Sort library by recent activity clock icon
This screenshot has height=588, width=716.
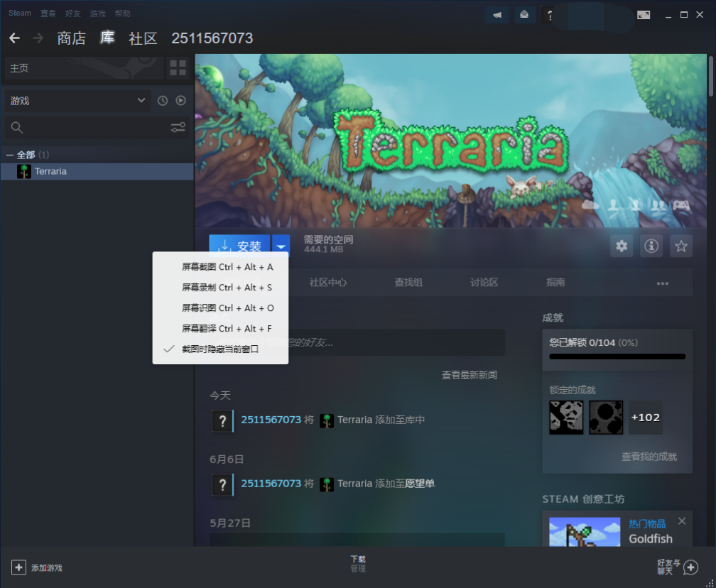pyautogui.click(x=163, y=100)
